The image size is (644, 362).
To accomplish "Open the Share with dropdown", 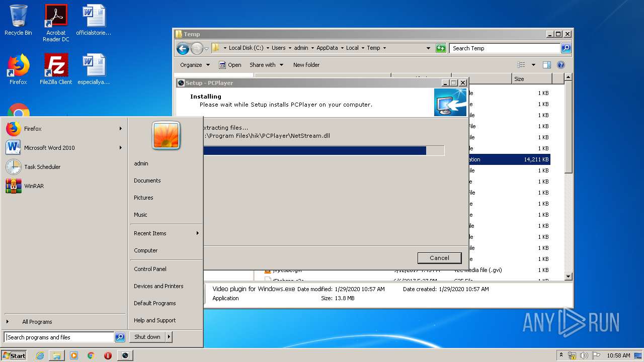I will pyautogui.click(x=266, y=65).
